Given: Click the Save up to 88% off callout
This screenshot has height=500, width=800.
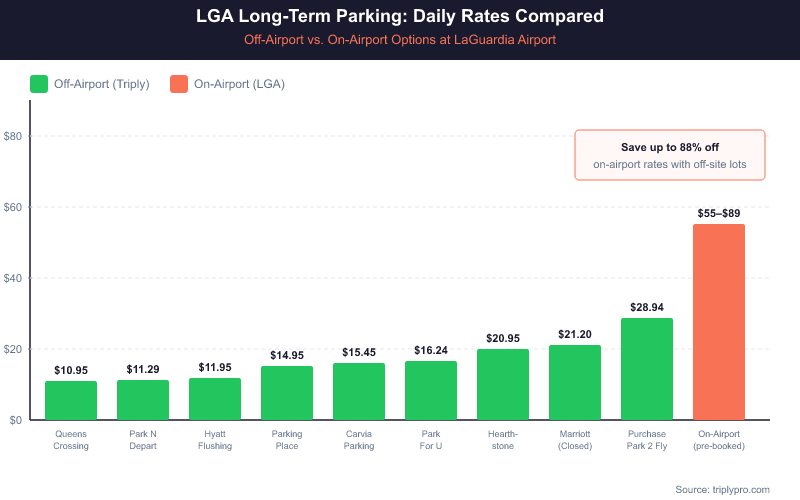Looking at the screenshot, I should pos(670,155).
